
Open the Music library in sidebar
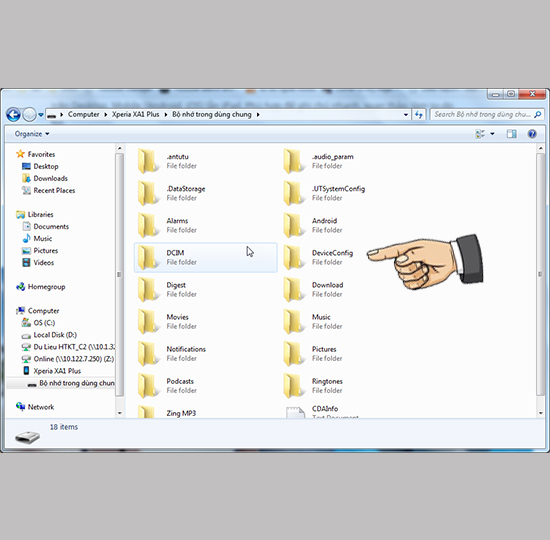click(43, 239)
